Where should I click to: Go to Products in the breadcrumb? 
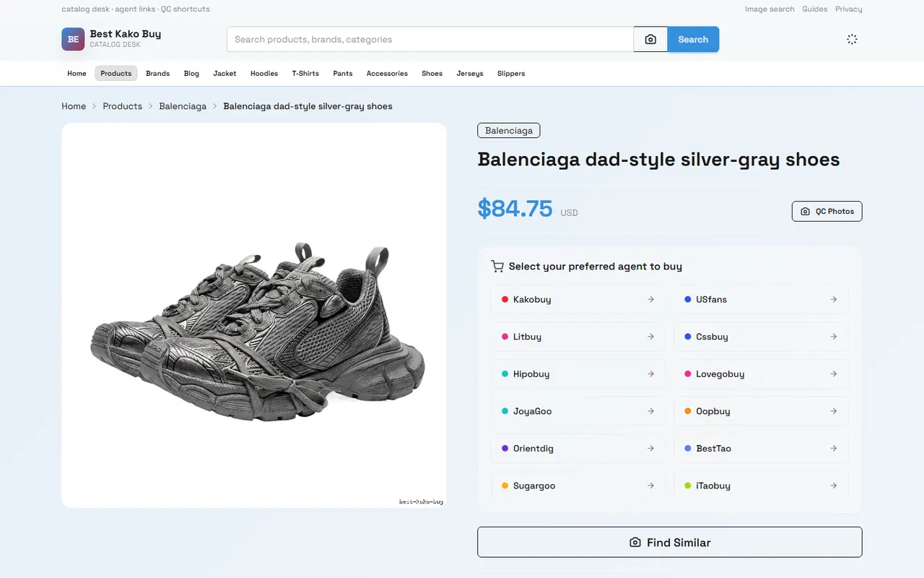pyautogui.click(x=123, y=106)
